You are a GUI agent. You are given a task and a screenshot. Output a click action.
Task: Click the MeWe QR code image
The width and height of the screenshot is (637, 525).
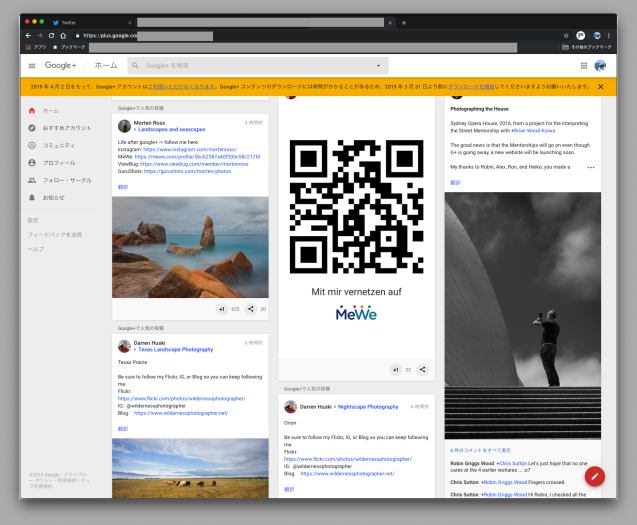tap(356, 206)
